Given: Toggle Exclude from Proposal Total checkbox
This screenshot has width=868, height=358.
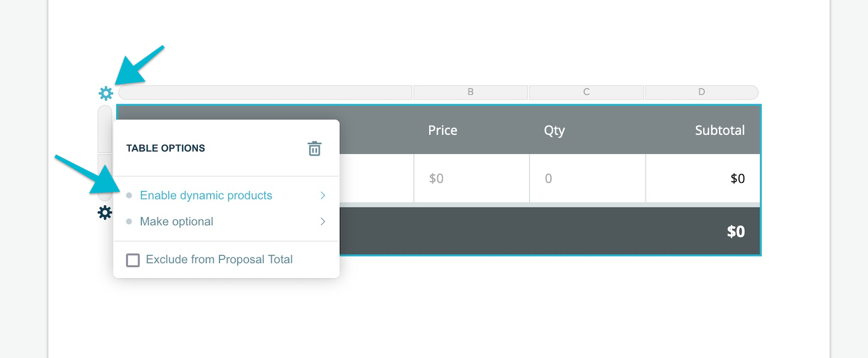Looking at the screenshot, I should (x=133, y=260).
